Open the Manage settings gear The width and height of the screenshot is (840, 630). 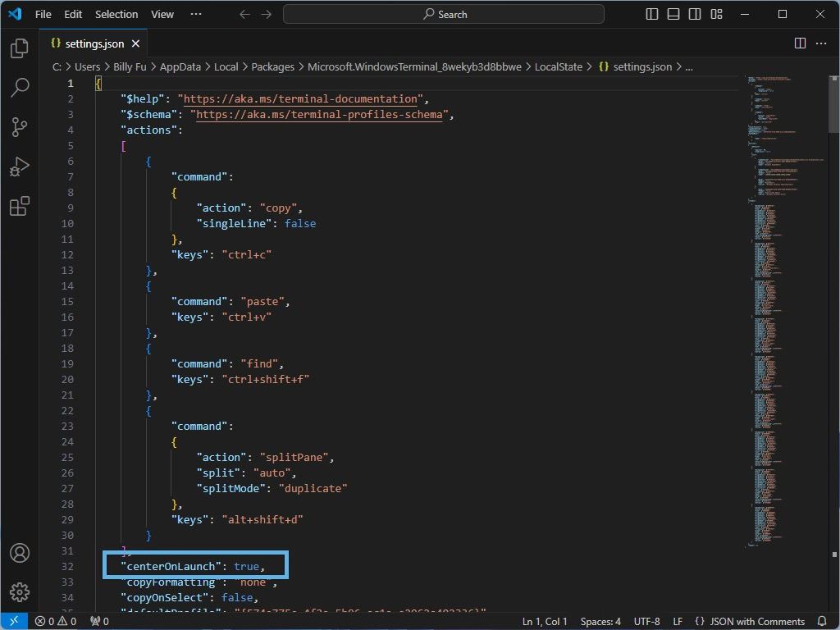click(18, 593)
